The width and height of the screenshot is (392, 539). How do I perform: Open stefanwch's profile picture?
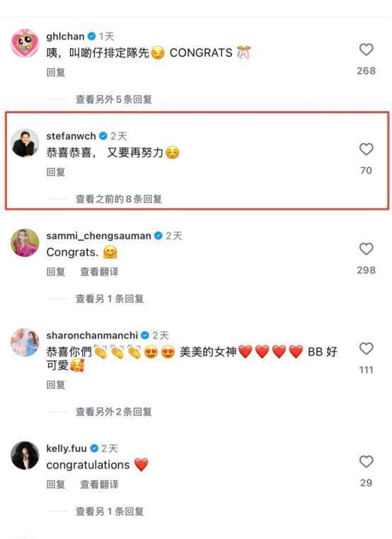pos(25,143)
